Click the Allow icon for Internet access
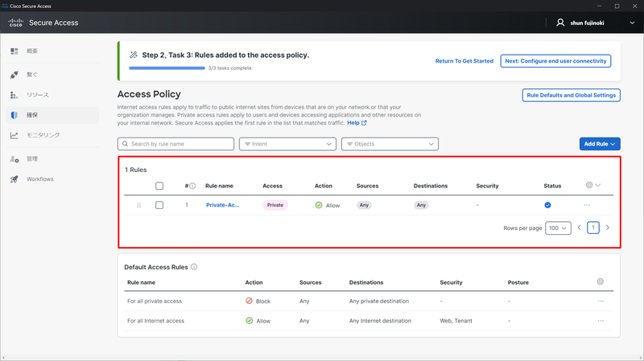Screen dimensions: 644x361 (249, 320)
